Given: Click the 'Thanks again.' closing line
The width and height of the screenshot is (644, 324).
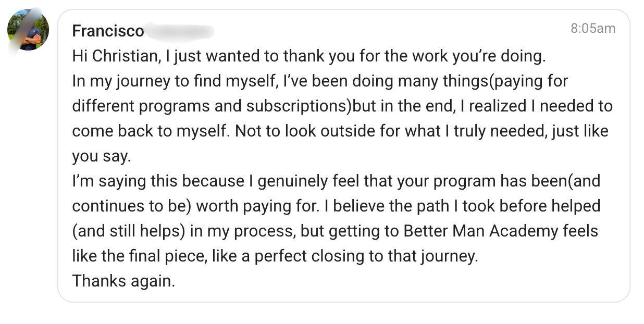Looking at the screenshot, I should click(123, 281).
